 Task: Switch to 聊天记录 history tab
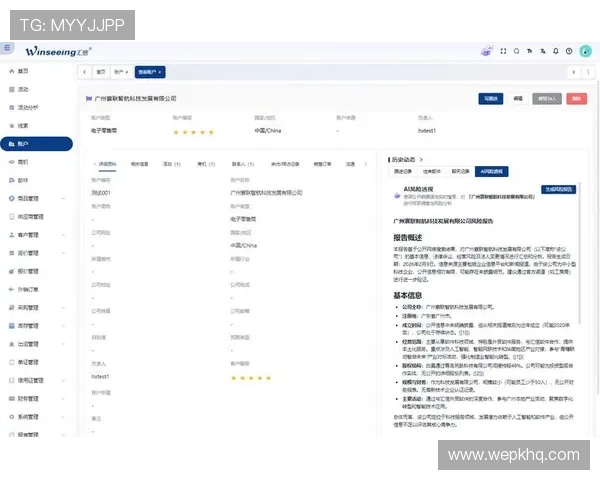[460, 171]
